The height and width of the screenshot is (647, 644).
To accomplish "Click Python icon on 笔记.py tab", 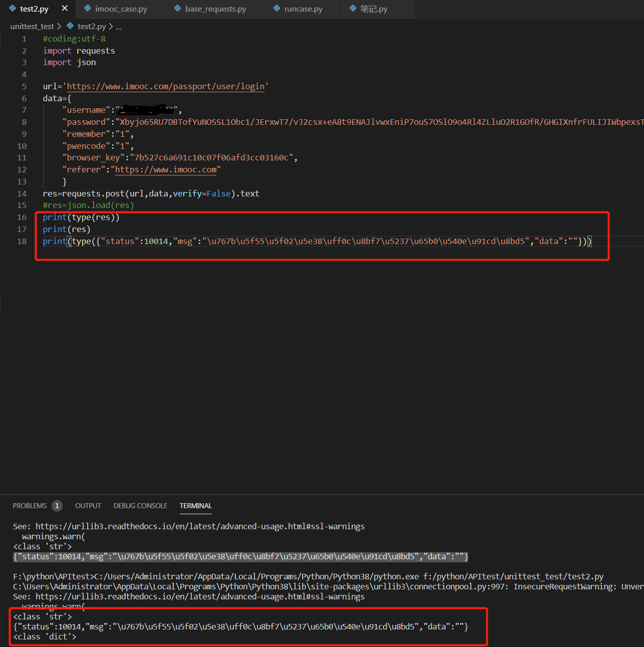I will pyautogui.click(x=353, y=9).
